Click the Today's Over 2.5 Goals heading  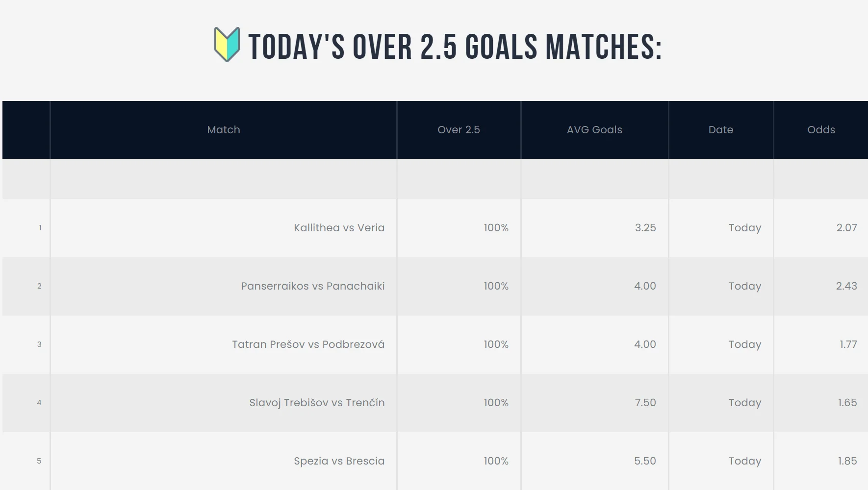(455, 47)
